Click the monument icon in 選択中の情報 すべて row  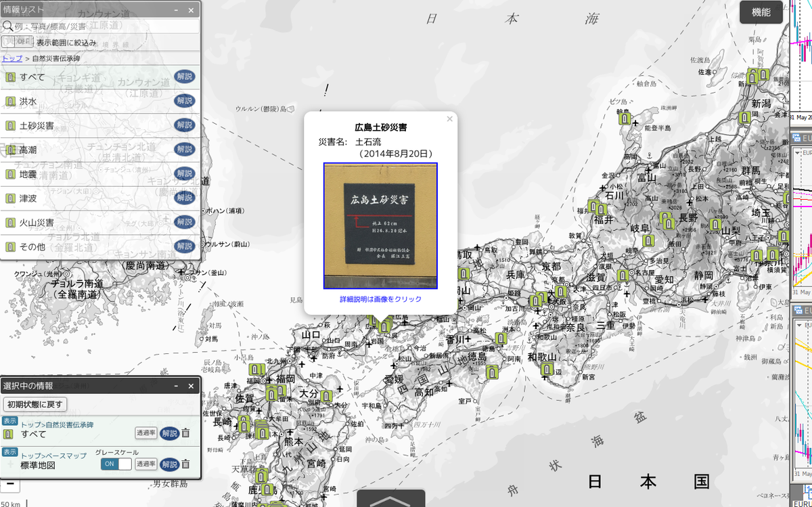9,434
